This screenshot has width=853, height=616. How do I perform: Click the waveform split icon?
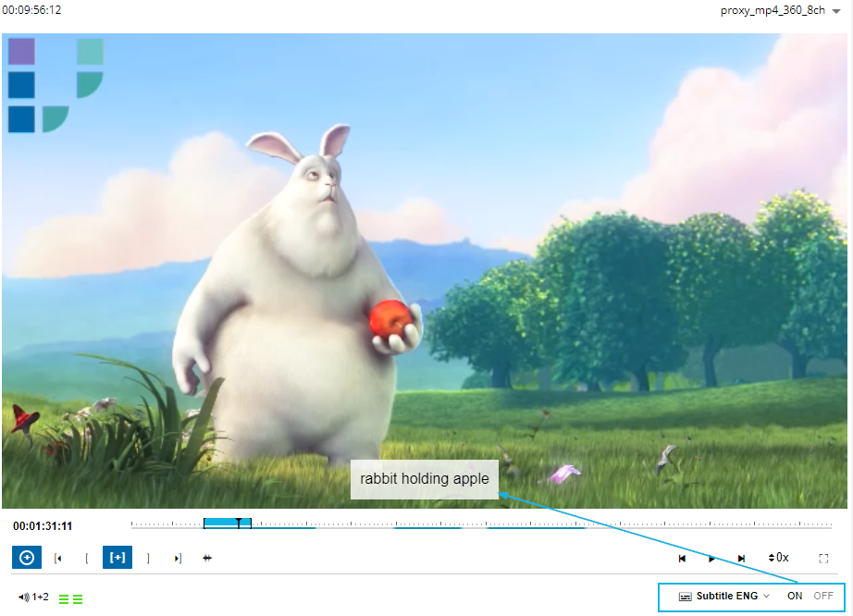207,558
